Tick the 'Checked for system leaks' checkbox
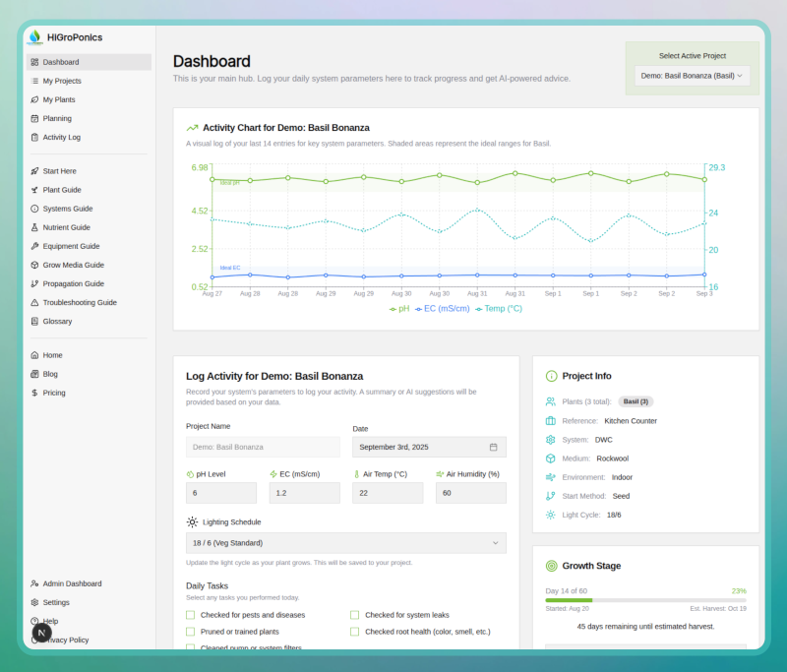The width and height of the screenshot is (787, 672). [x=355, y=615]
